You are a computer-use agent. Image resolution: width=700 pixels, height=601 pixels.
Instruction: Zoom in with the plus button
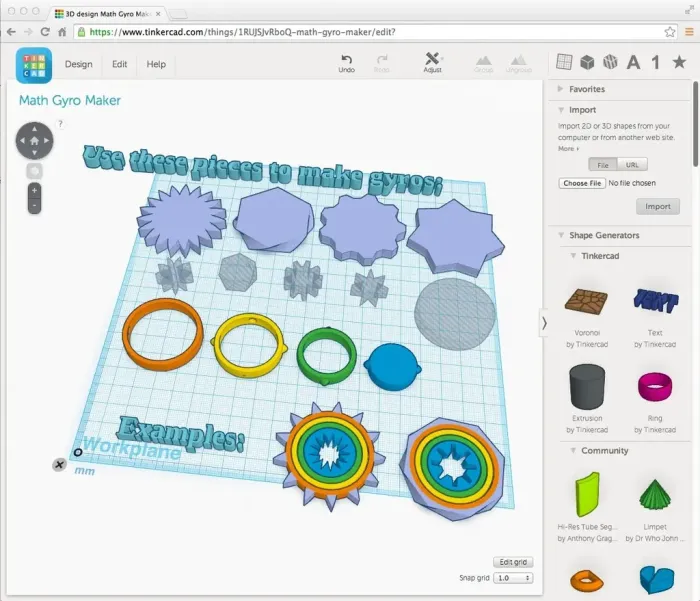tap(34, 191)
